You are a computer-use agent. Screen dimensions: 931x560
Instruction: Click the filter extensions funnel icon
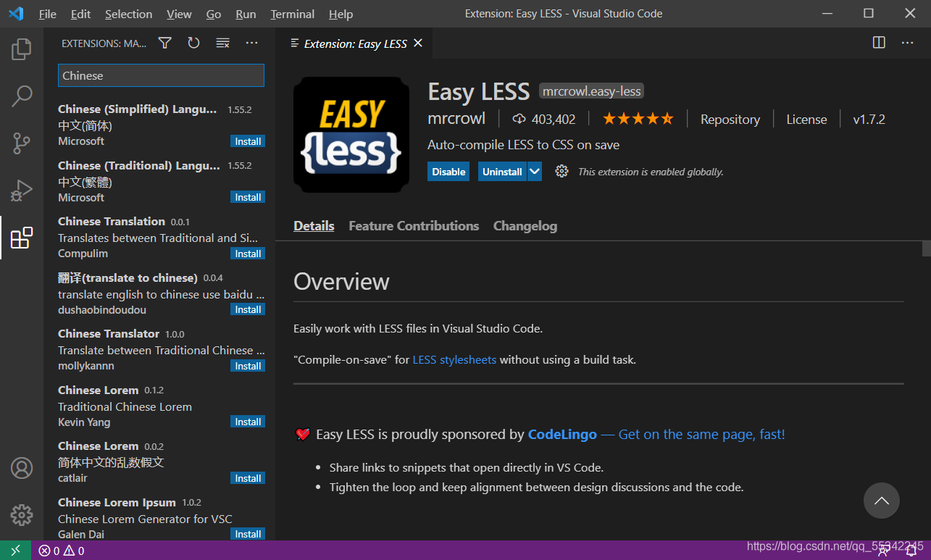[x=165, y=43]
